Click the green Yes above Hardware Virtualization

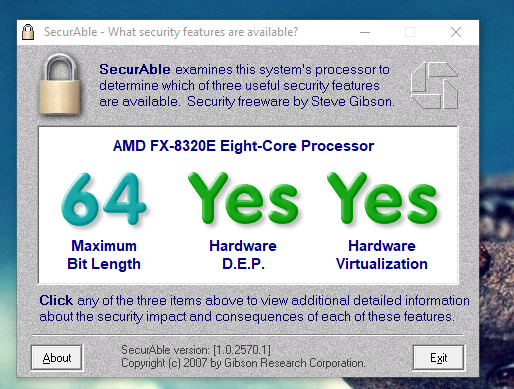(x=382, y=198)
